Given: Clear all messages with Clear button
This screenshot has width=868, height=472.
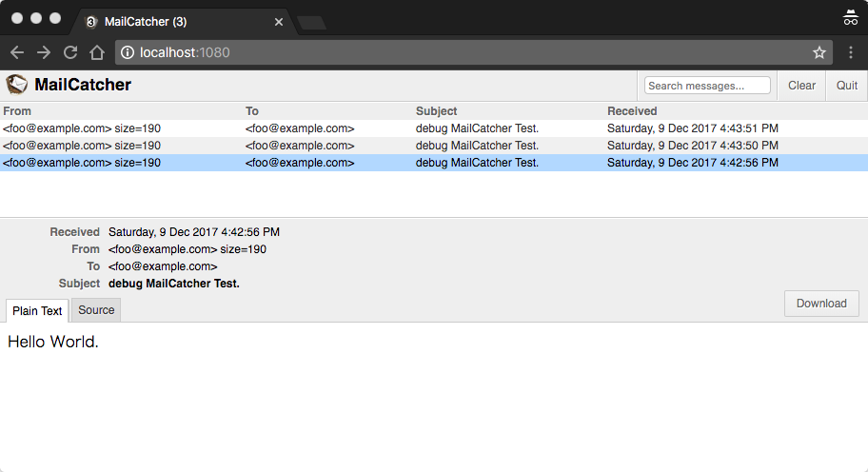Looking at the screenshot, I should (x=801, y=86).
